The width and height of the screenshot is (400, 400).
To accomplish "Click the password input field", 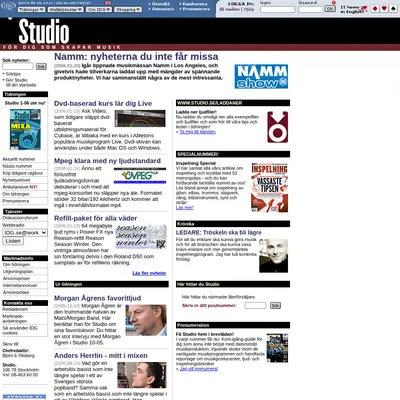I will [311, 9].
